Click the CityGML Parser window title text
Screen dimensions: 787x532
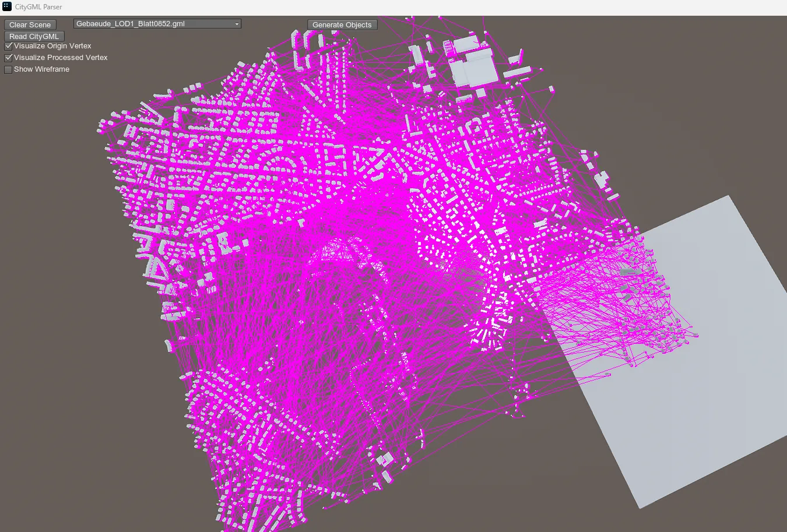tap(38, 7)
